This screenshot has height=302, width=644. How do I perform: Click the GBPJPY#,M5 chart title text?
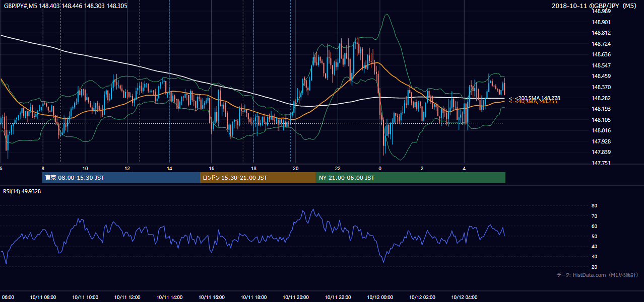click(x=66, y=6)
